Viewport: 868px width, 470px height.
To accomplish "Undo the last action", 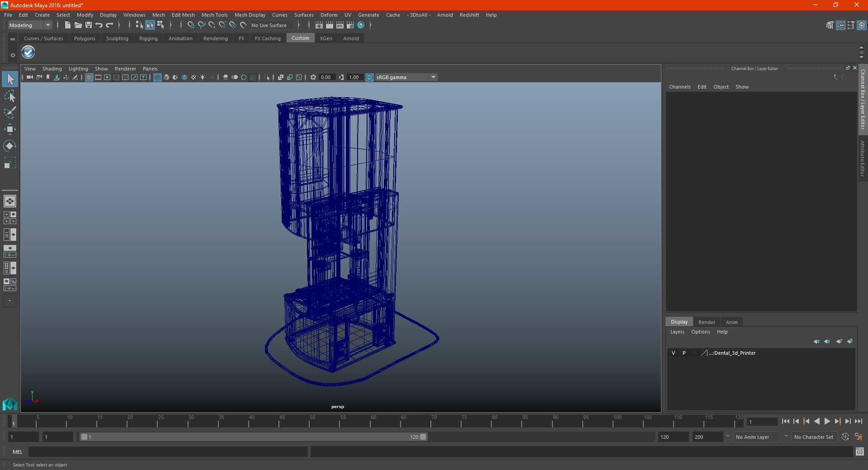I will [99, 25].
